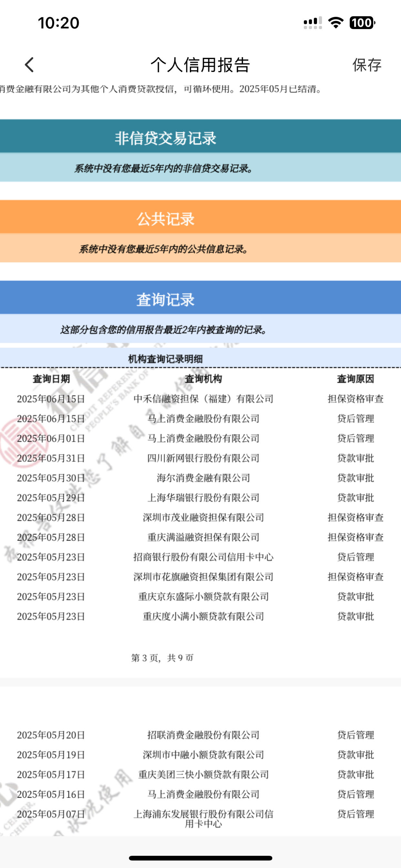Screen dimensions: 401x868
Task: Tap 深圳市花旗融资担保集团有限公司 entry
Action: 203,576
